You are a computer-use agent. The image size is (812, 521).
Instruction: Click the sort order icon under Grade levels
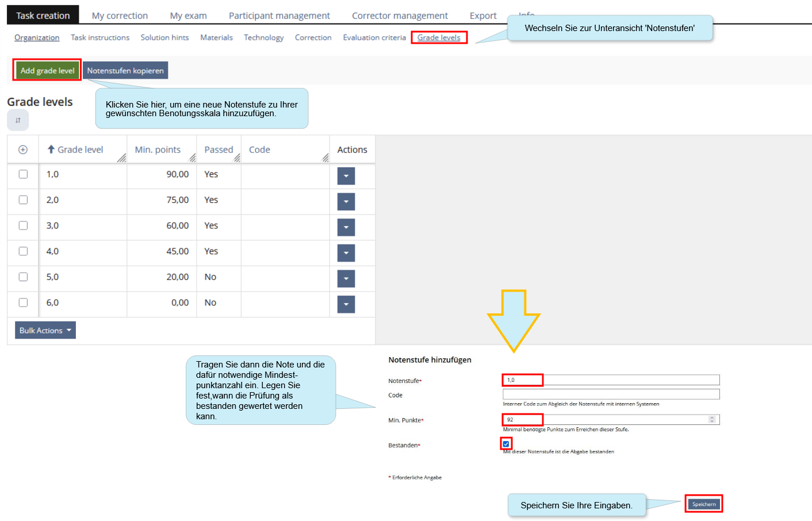click(x=18, y=120)
